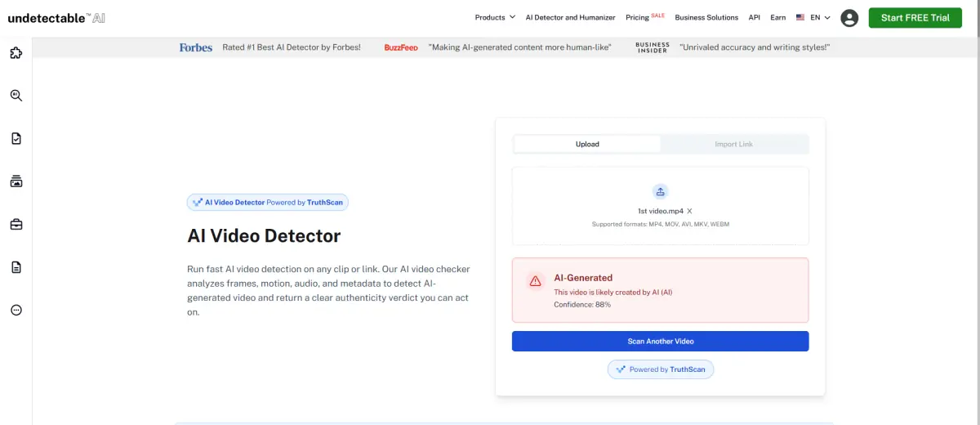Click the Scan Another Video button
The image size is (980, 425).
(x=660, y=341)
